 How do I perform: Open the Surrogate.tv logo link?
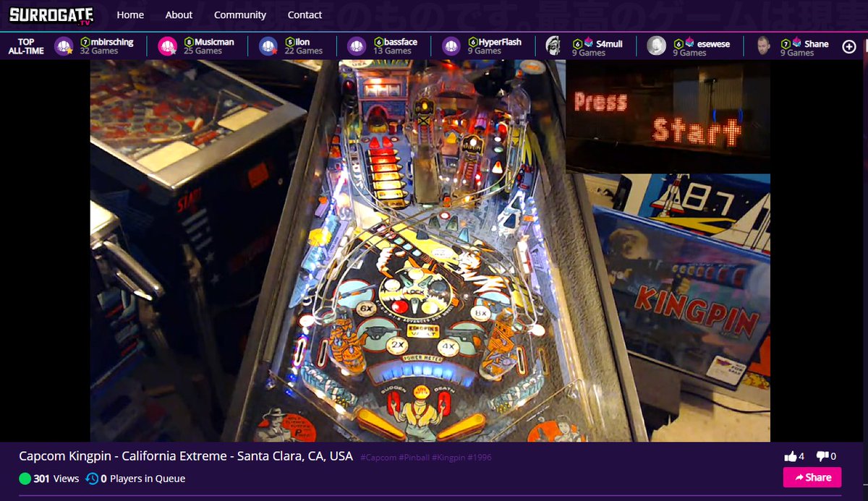click(52, 14)
